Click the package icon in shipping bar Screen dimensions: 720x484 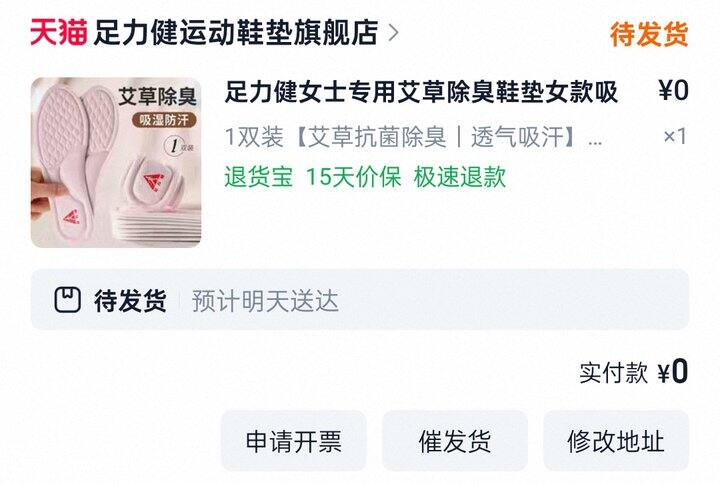pyautogui.click(x=68, y=300)
